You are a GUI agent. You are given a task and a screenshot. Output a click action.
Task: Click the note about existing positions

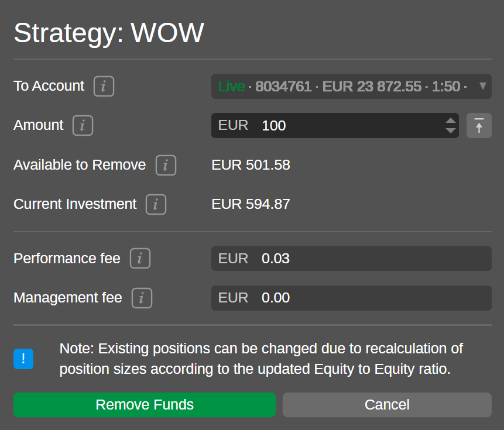point(261,359)
